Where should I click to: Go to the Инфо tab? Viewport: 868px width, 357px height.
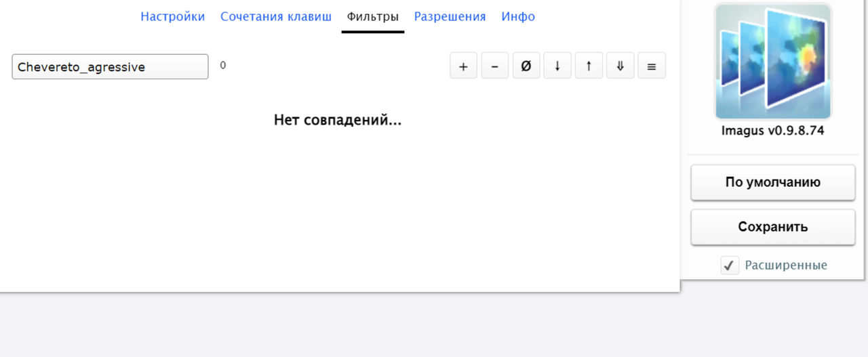[518, 17]
